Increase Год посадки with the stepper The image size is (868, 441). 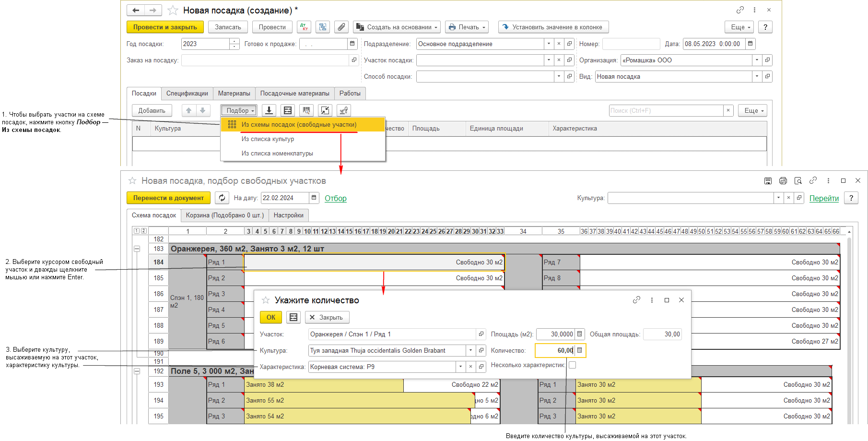[235, 41]
